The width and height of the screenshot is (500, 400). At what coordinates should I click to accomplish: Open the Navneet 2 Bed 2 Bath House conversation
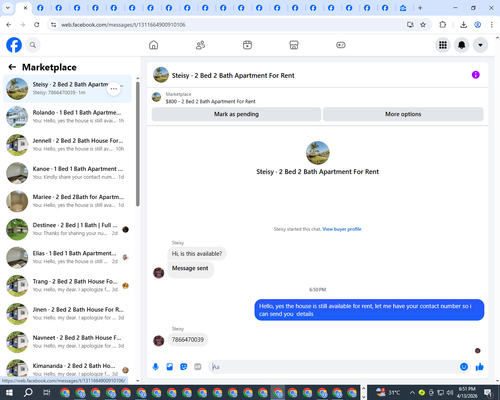(67, 342)
